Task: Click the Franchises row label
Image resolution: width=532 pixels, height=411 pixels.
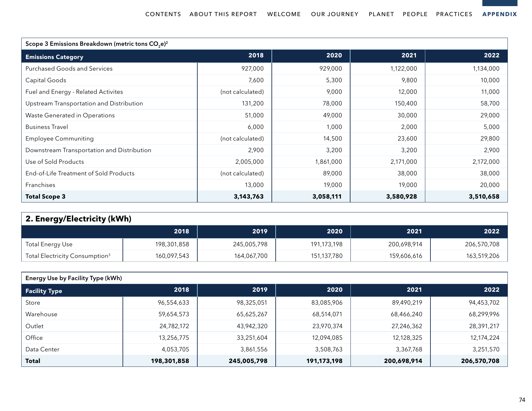Action: coord(40,185)
